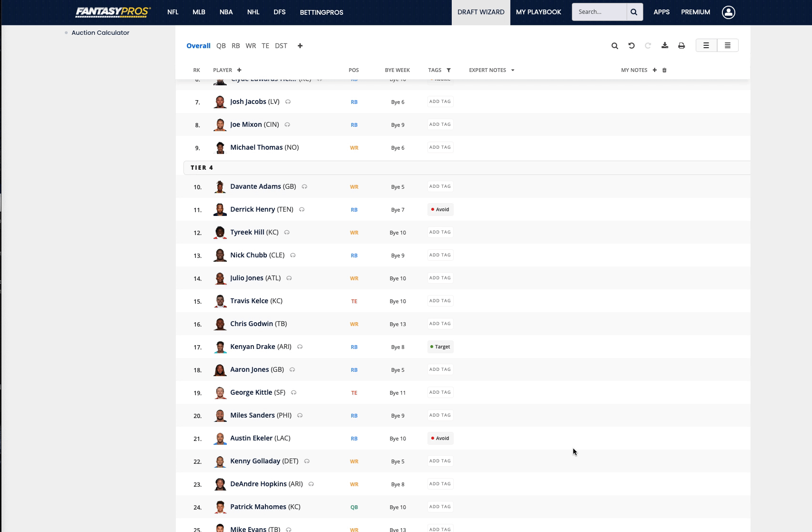Submit search with the header magnifier button

(x=634, y=12)
